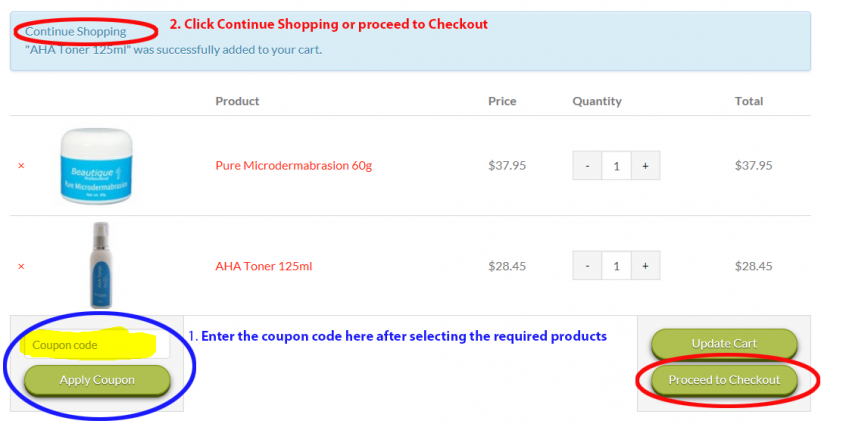The height and width of the screenshot is (424, 846).
Task: Remove AHA Toner 125ml from cart
Action: [x=21, y=266]
